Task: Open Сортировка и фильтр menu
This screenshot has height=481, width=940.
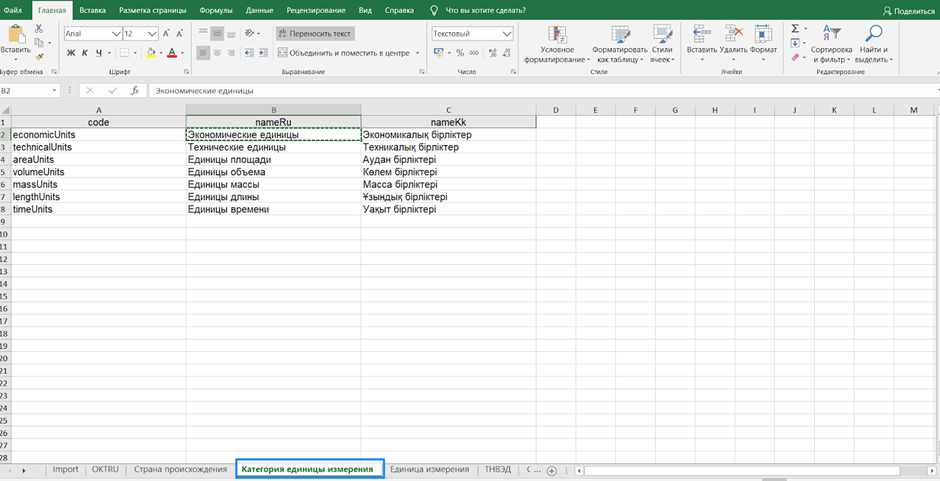Action: pyautogui.click(x=831, y=44)
